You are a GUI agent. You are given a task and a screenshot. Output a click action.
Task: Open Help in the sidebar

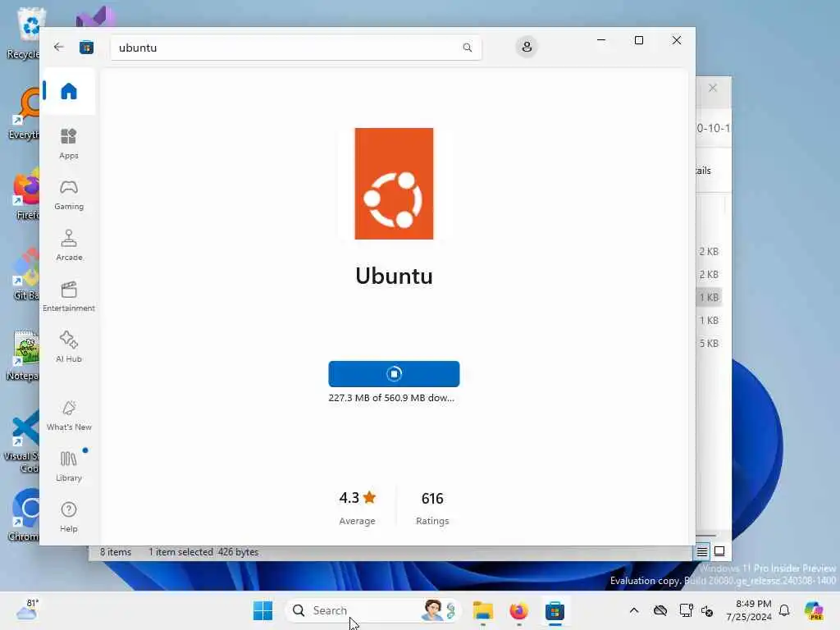69,517
